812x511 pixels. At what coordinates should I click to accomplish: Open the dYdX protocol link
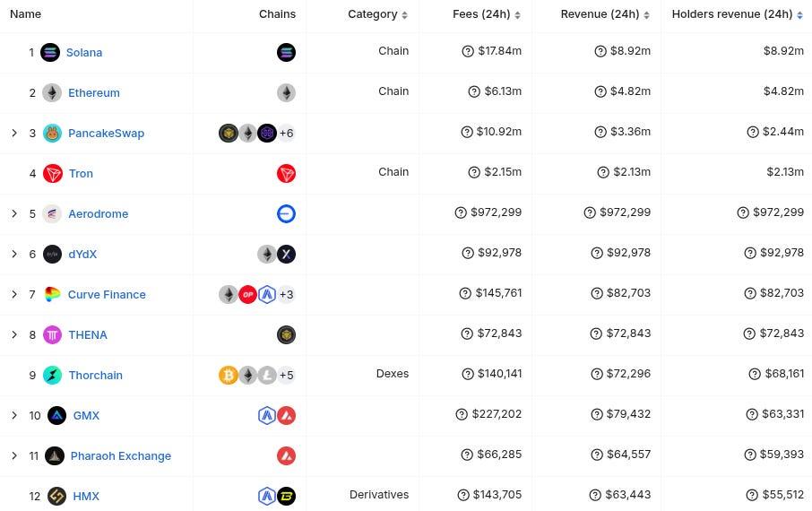[x=82, y=254]
